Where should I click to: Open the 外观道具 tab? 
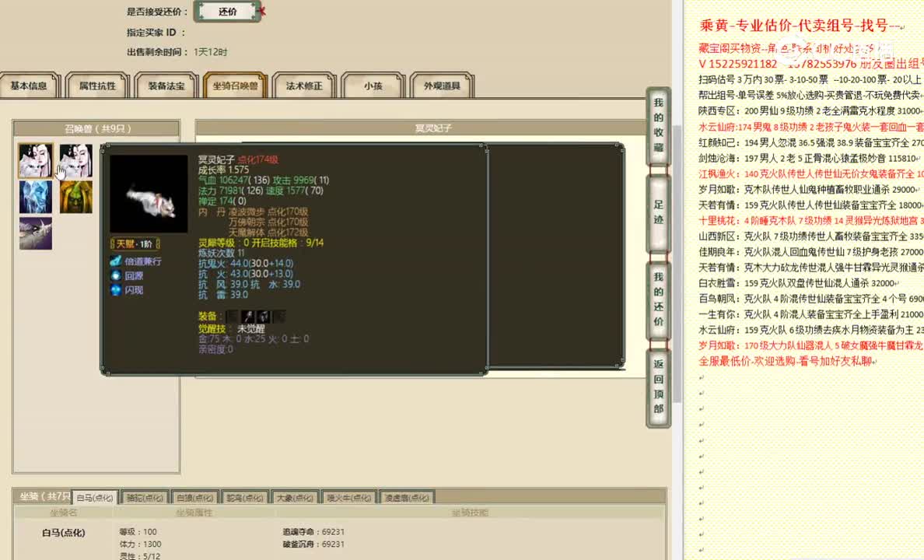[x=442, y=86]
